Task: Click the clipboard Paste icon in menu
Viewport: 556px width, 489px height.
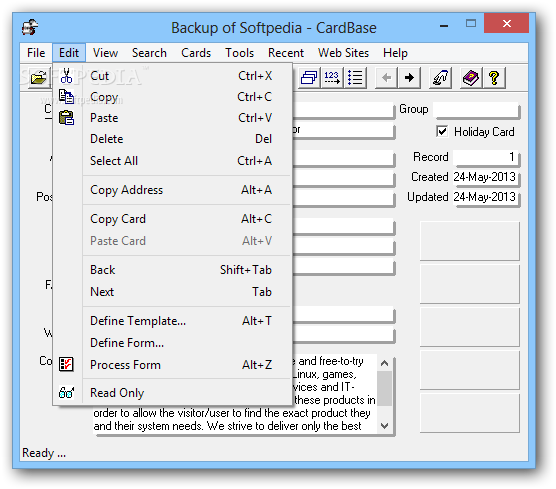Action: (x=66, y=118)
